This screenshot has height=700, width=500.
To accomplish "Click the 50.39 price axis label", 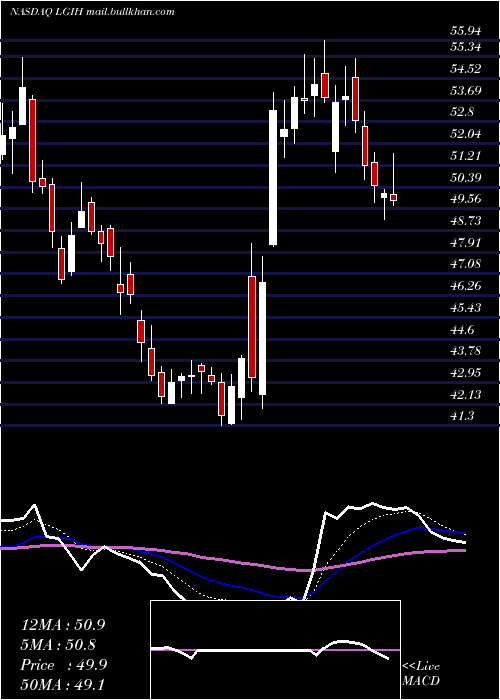I will click(x=466, y=177).
